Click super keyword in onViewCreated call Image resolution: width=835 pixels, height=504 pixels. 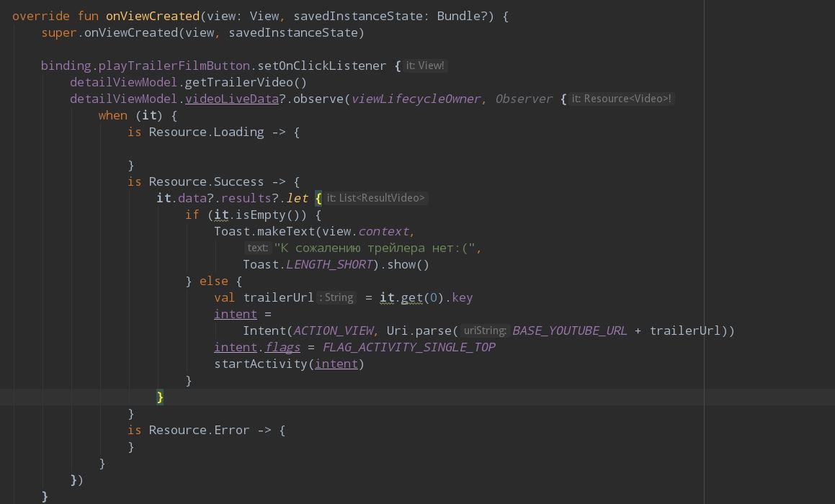(59, 33)
